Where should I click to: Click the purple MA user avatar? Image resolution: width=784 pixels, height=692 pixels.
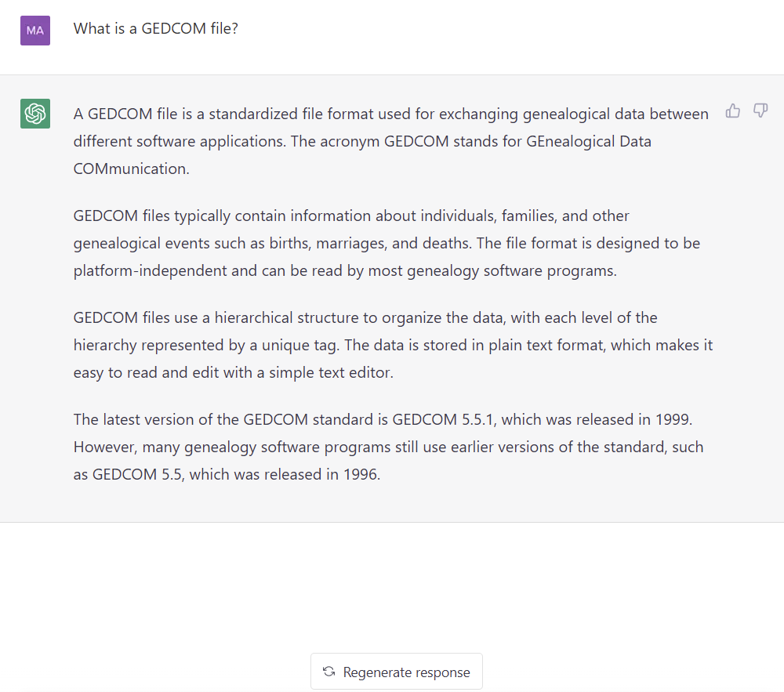35,31
